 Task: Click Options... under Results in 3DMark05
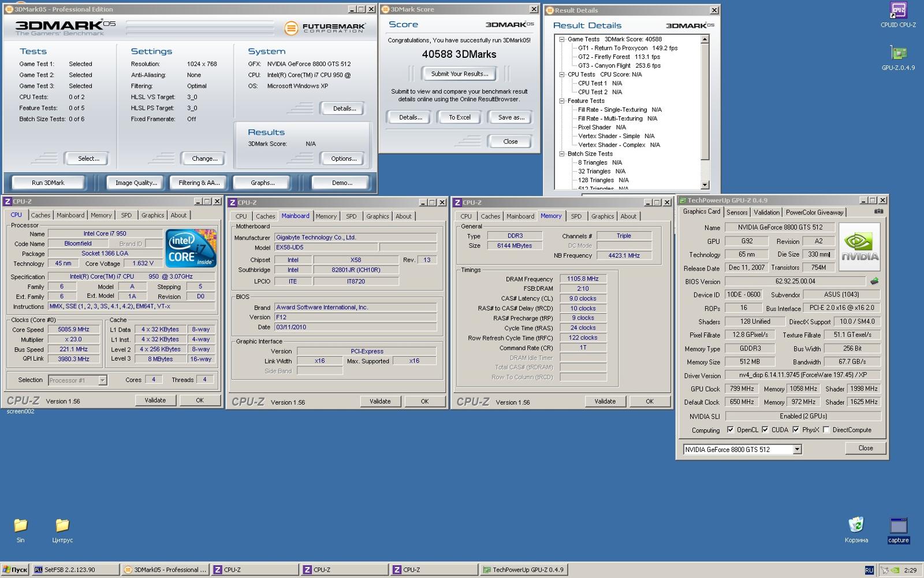[344, 158]
